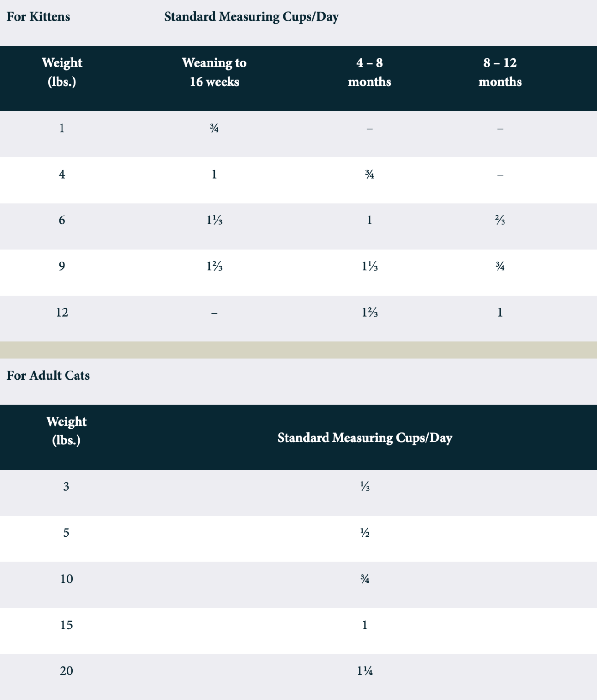Click the weaning value for 1 lb kitten

214,129
